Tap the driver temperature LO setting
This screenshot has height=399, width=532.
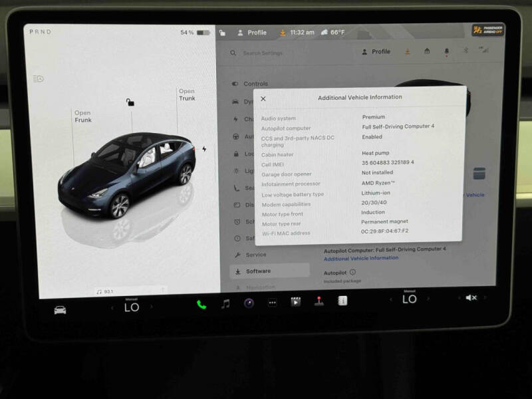click(132, 307)
